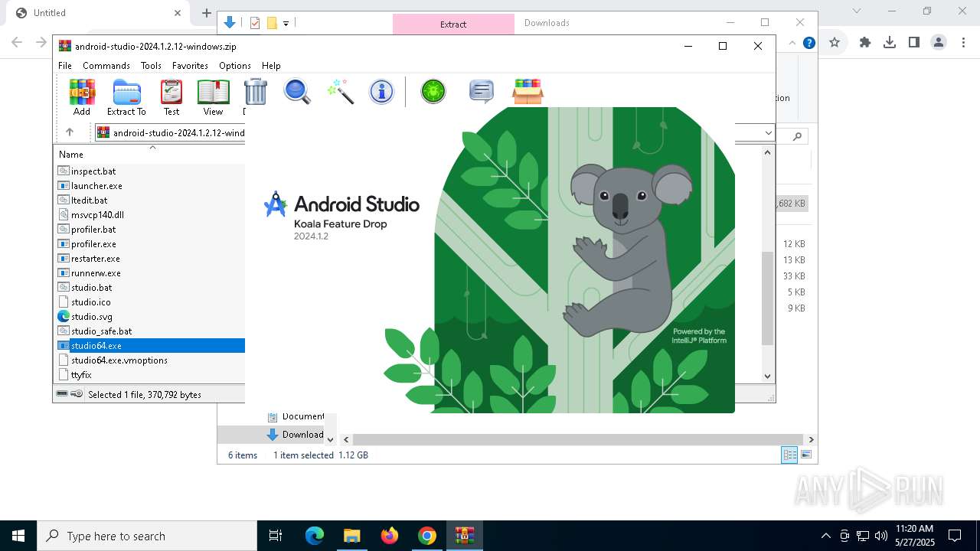Click the SFX box-of-books icon

(528, 91)
